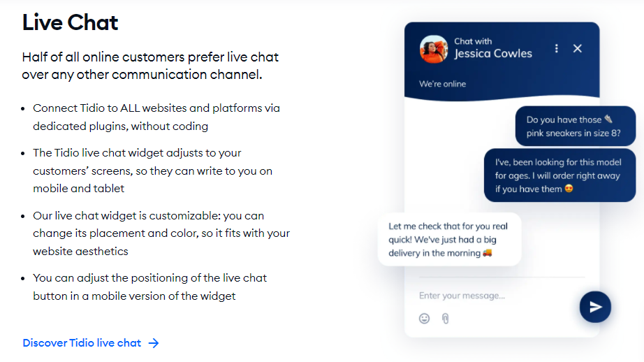This screenshot has width=644, height=362.
Task: Click the Live Chat heading
Action: point(71,22)
